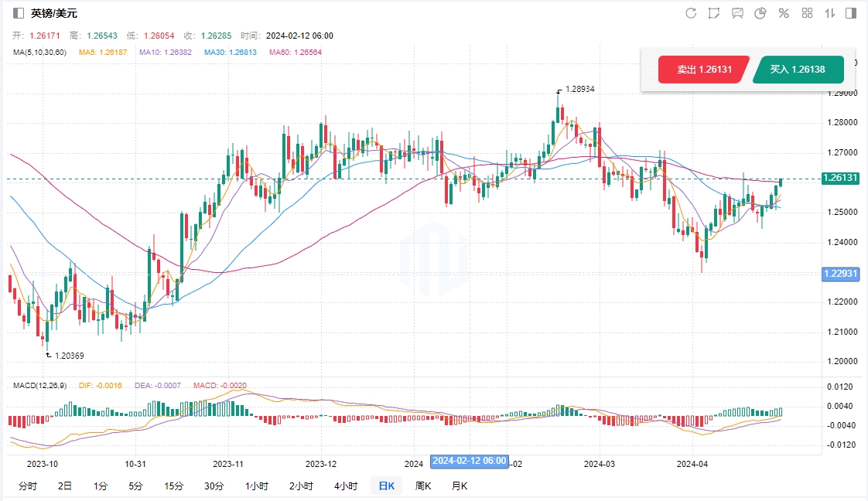This screenshot has height=501, width=868.
Task: Open the chart presentation board icon
Action: click(x=737, y=13)
